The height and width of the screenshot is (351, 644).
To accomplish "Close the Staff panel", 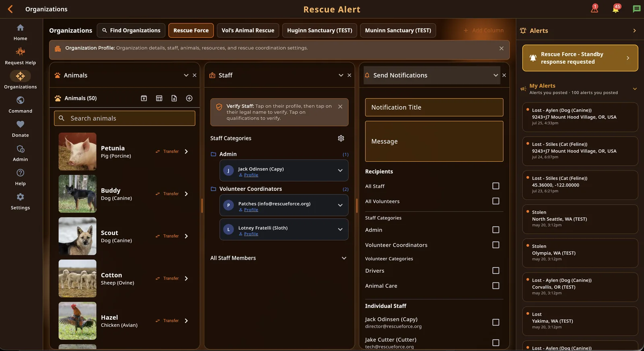I will point(349,75).
